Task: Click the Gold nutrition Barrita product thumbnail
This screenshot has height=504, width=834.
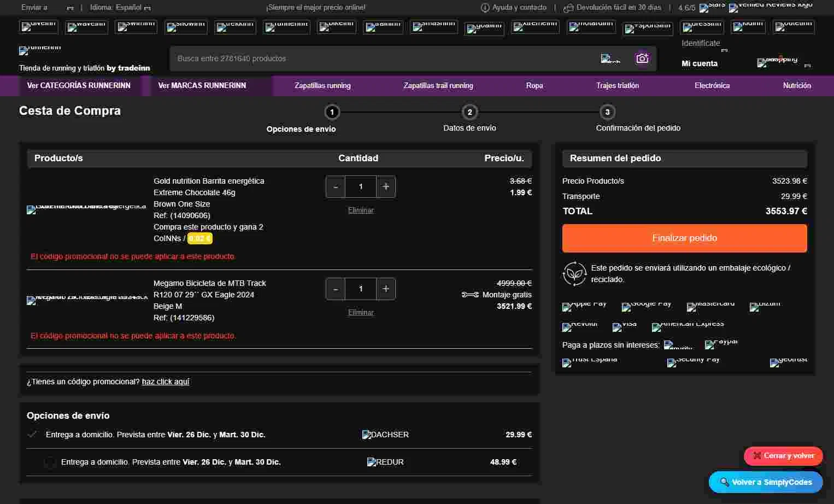Action: coord(86,209)
